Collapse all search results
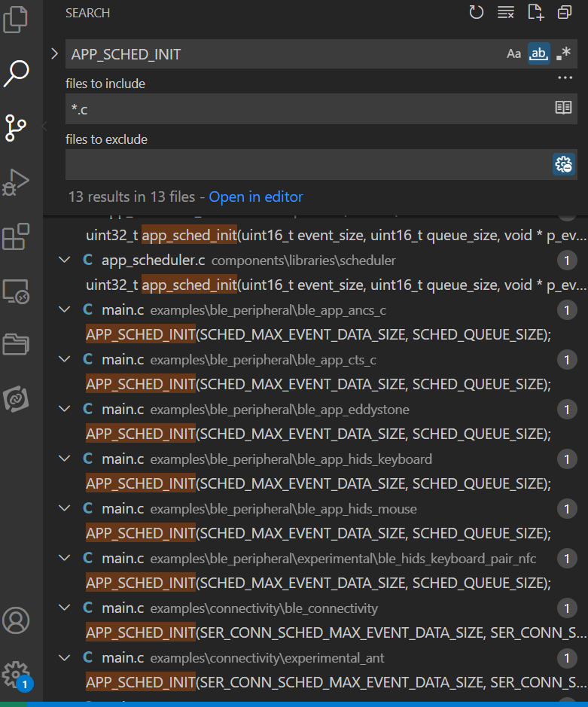The image size is (588, 707). click(565, 12)
